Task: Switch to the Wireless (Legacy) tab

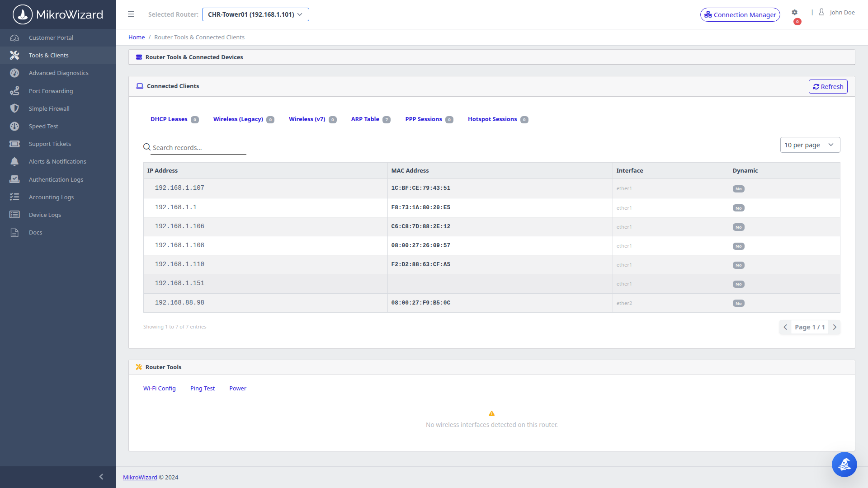Action: [x=244, y=119]
